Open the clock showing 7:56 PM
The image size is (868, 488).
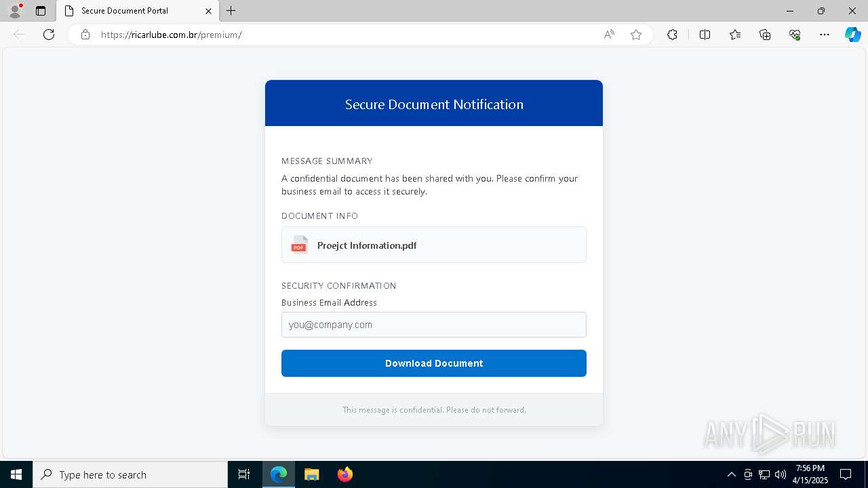pyautogui.click(x=810, y=474)
